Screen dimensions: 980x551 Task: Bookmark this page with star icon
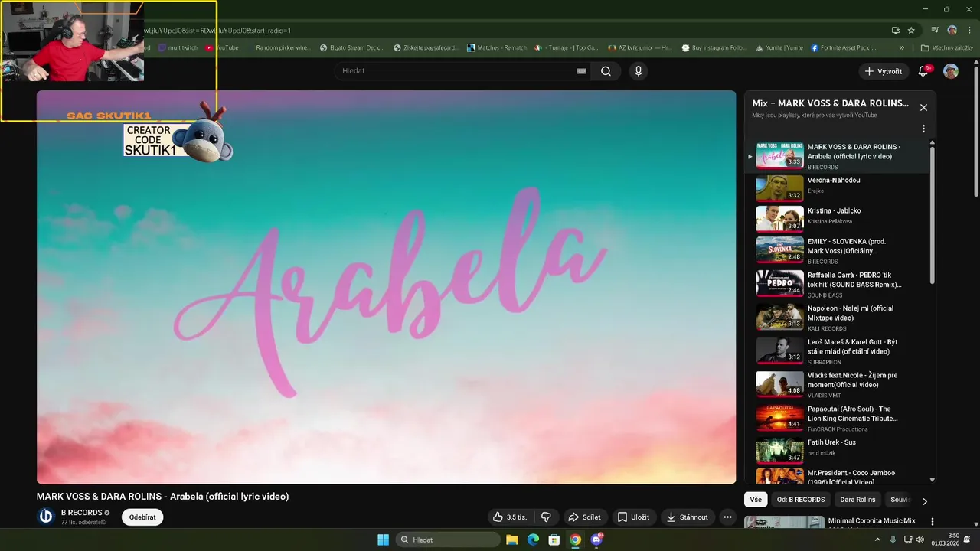911,31
